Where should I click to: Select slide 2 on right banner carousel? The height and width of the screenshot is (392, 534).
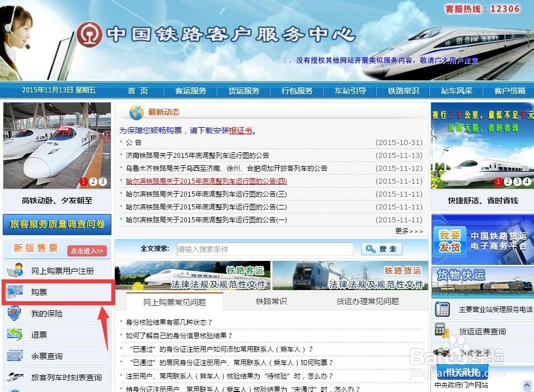508,181
